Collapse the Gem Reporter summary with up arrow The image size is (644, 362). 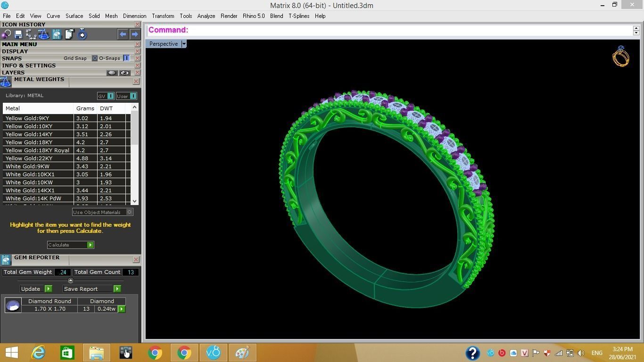tap(71, 280)
